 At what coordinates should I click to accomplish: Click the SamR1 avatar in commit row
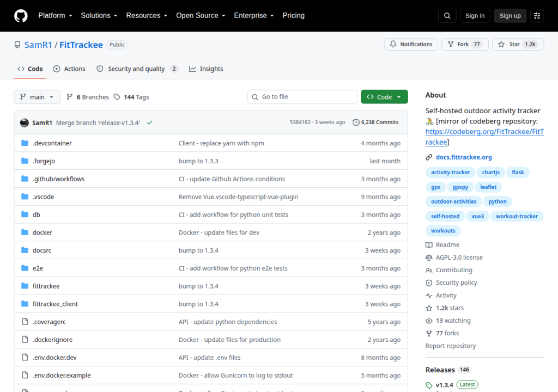[24, 122]
